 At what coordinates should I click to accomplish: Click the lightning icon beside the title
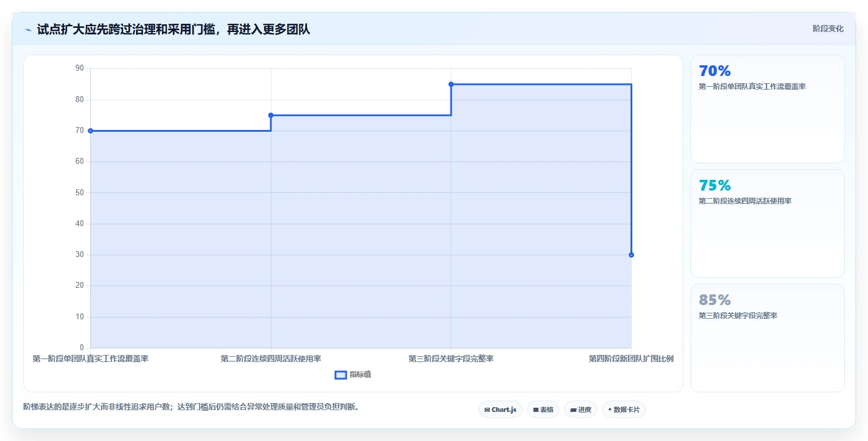pos(28,30)
